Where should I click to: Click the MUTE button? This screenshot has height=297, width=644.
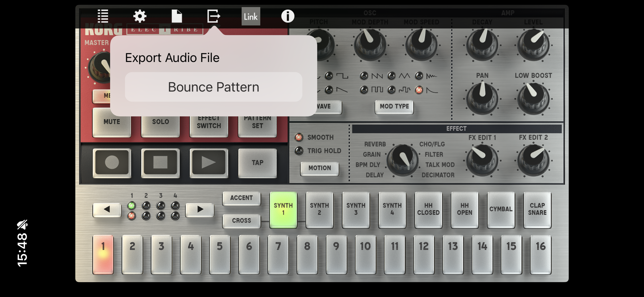point(112,123)
